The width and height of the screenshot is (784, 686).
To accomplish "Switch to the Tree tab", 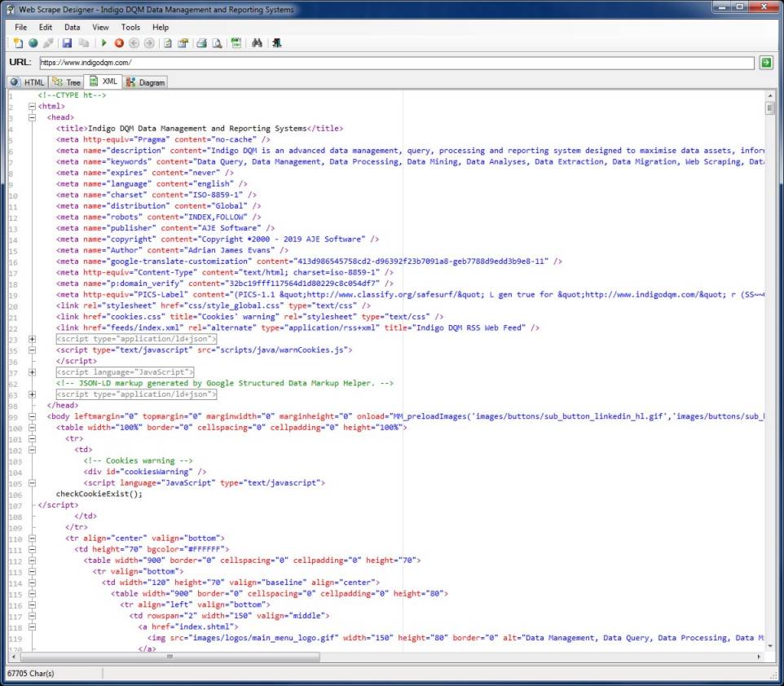I will click(68, 82).
